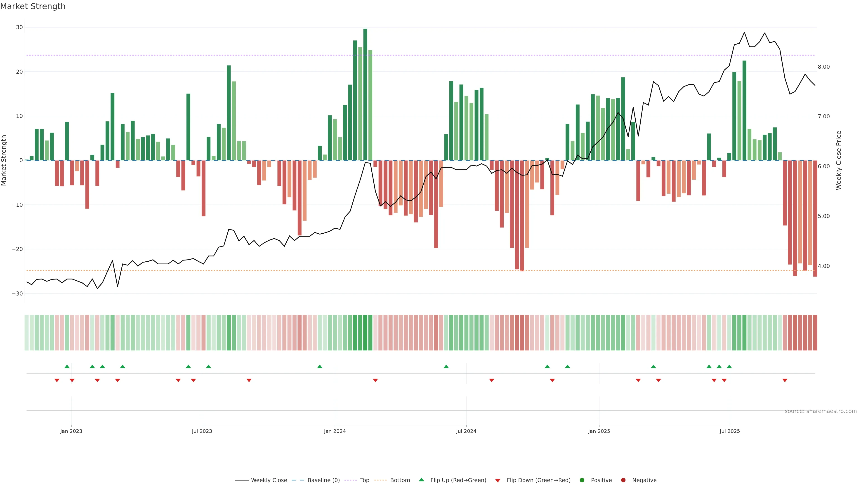Viewport: 868px width, 488px height.
Task: Click the source: sharemaestro.com text
Action: click(x=821, y=411)
